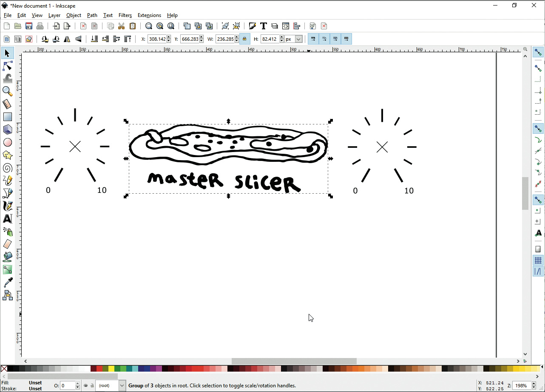
Task: Click the Import file icon
Action: tap(56, 26)
